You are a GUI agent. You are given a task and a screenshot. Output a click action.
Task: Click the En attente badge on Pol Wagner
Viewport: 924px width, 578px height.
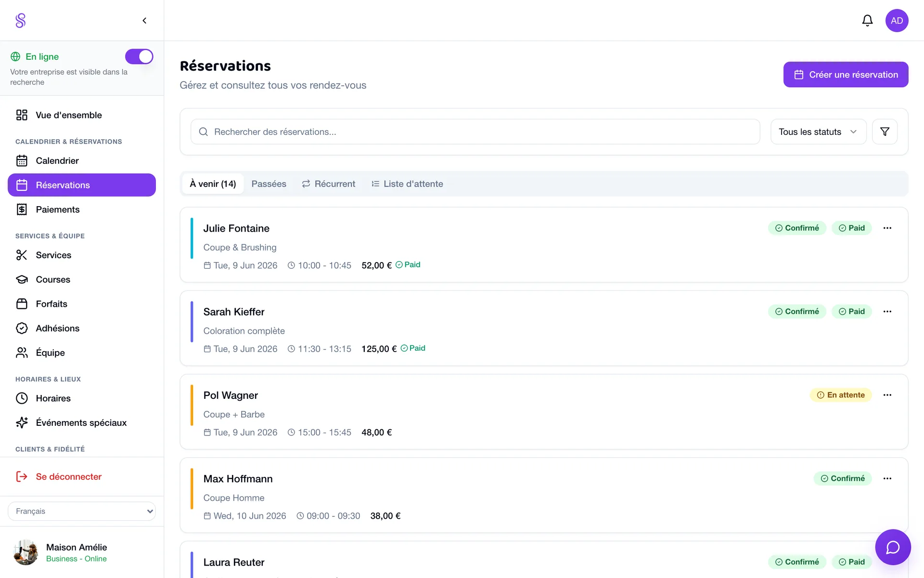point(841,395)
